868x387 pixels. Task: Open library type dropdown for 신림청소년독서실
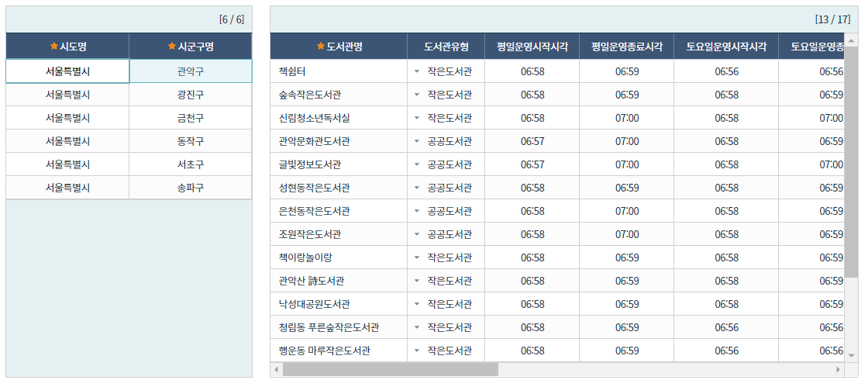coord(417,118)
